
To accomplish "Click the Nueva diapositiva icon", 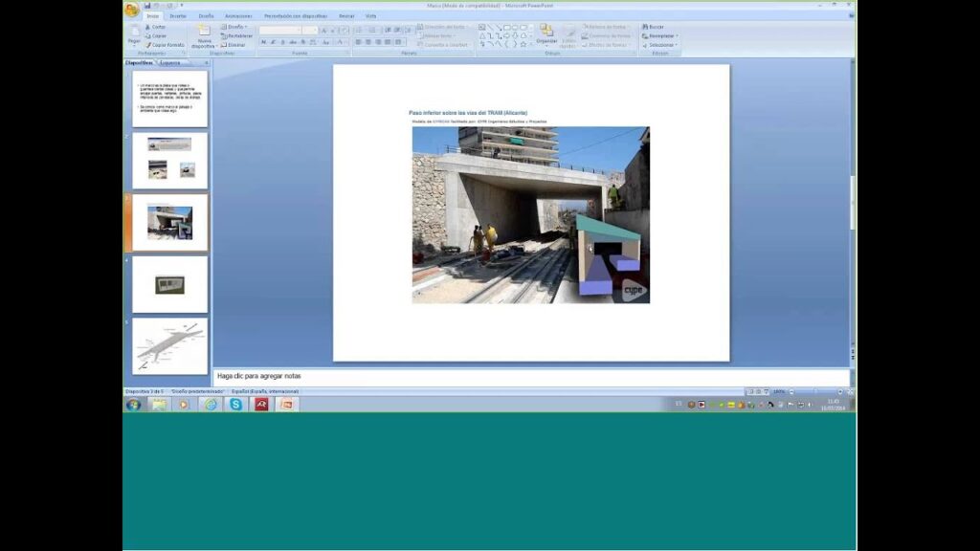I will (x=203, y=32).
